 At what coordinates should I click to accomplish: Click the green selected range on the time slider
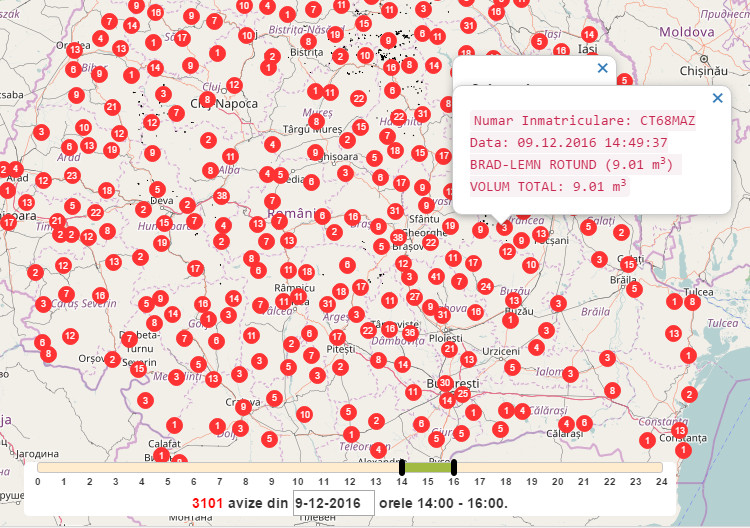pos(428,467)
